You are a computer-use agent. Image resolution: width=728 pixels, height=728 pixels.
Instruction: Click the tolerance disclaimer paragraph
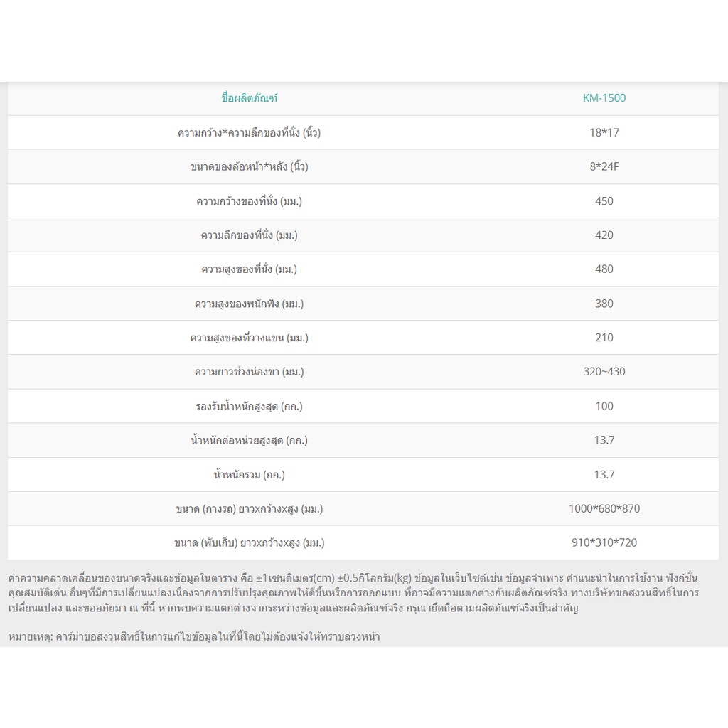[x=354, y=593]
